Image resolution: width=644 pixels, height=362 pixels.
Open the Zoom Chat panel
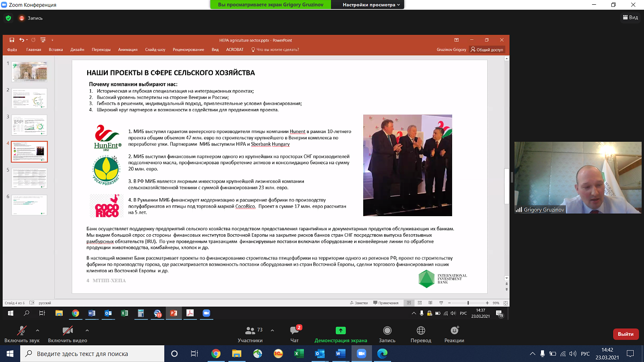295,331
